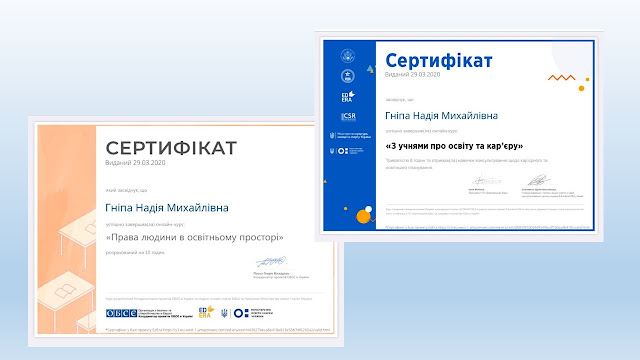Click the heading 'СЕРТИФІКАТ' on the orange certificate

click(x=171, y=148)
